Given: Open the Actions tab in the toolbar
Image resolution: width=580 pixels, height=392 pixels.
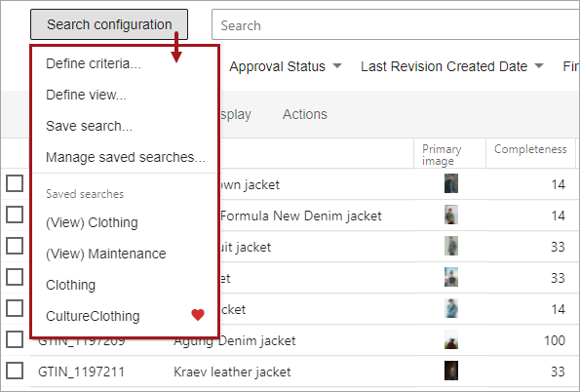Looking at the screenshot, I should (x=305, y=114).
